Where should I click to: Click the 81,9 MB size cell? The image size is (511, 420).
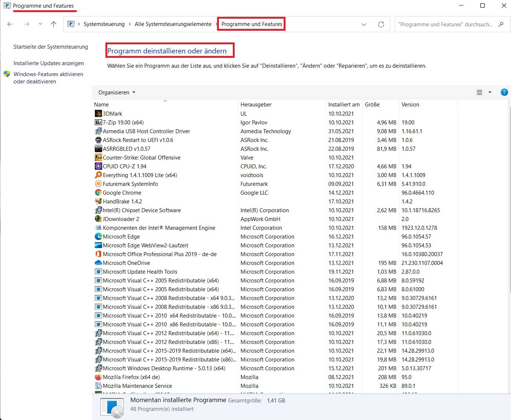tap(387, 149)
